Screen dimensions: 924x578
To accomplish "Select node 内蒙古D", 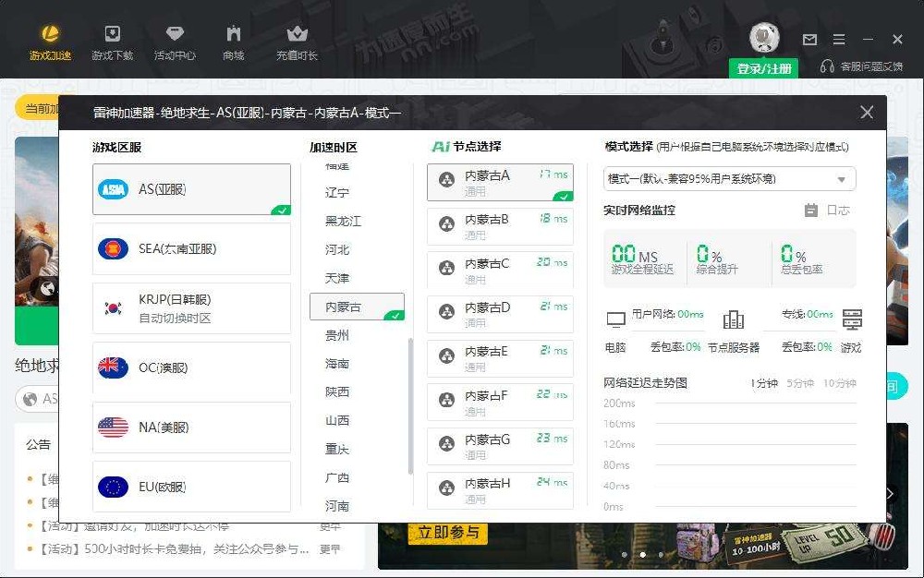I will point(500,314).
